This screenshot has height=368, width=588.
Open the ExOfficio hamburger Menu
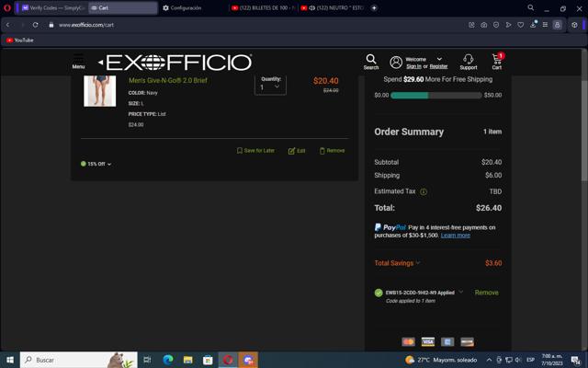(78, 62)
